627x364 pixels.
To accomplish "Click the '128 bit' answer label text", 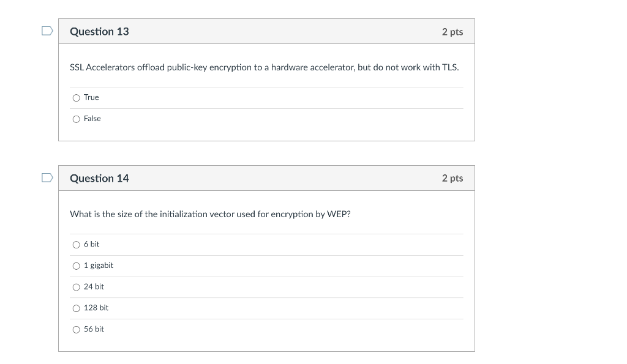I will click(x=96, y=308).
